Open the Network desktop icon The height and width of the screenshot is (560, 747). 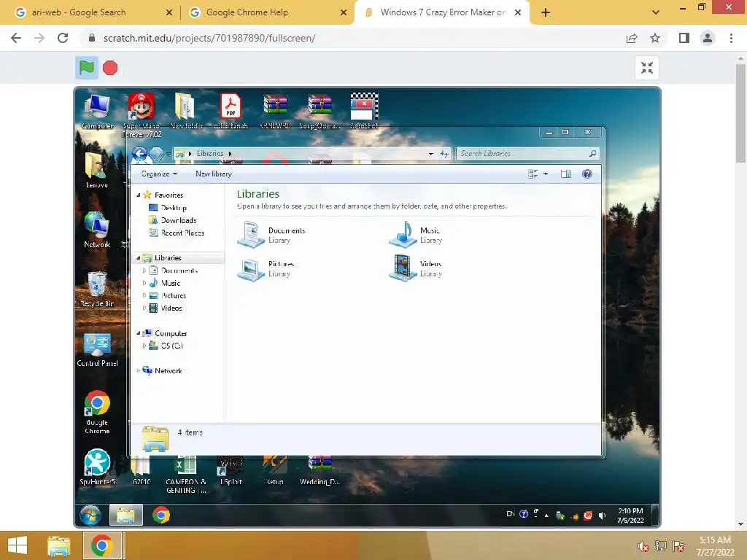point(97,230)
